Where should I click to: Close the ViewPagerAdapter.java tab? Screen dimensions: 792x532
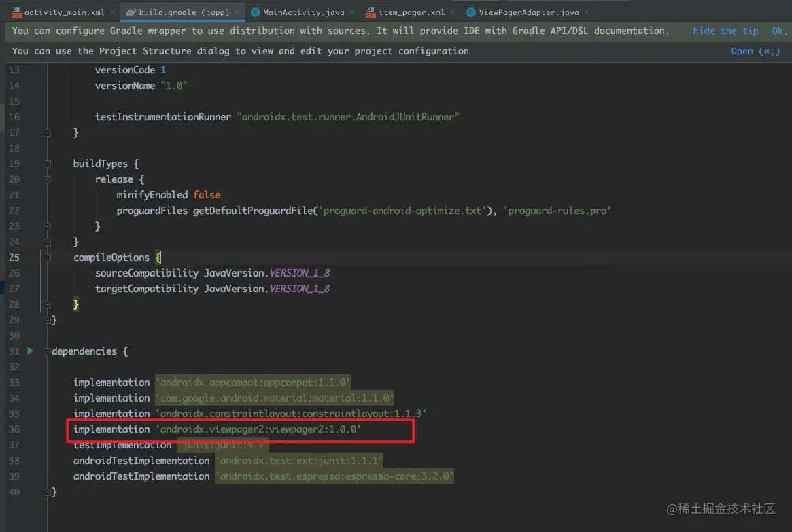pyautogui.click(x=587, y=12)
